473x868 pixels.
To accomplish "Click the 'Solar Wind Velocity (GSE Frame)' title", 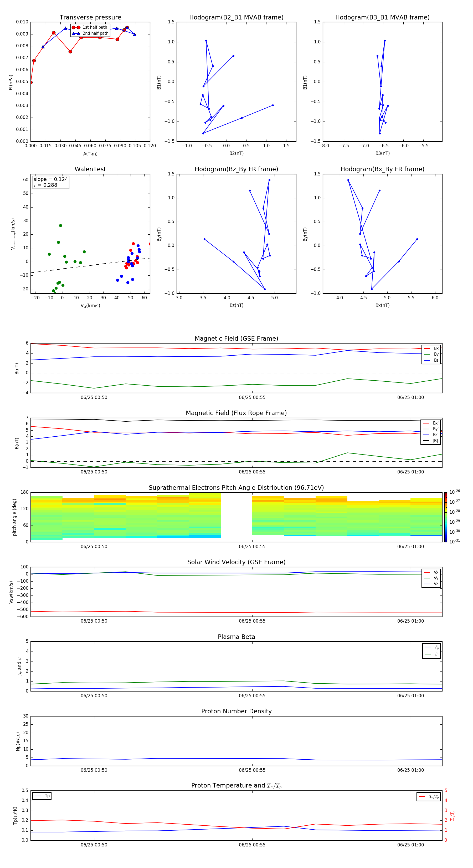I will tap(236, 562).
